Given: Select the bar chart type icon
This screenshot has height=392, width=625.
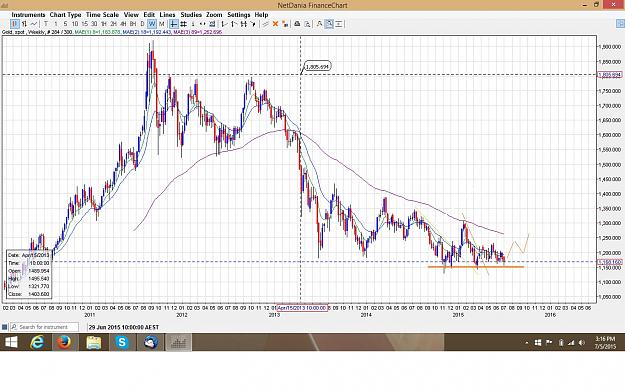Looking at the screenshot, I should (24, 24).
